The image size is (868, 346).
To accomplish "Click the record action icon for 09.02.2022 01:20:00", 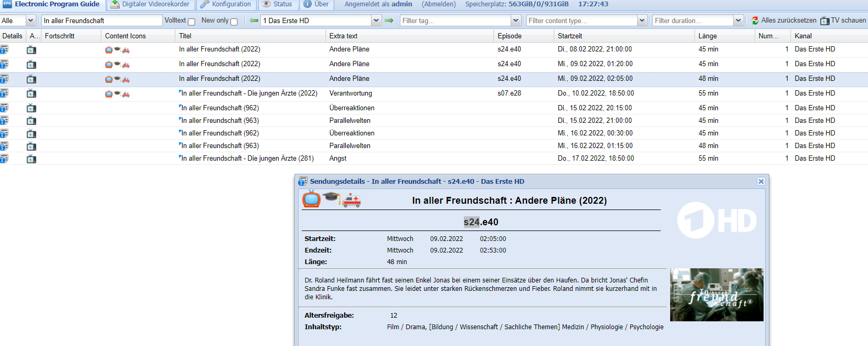I will [31, 65].
